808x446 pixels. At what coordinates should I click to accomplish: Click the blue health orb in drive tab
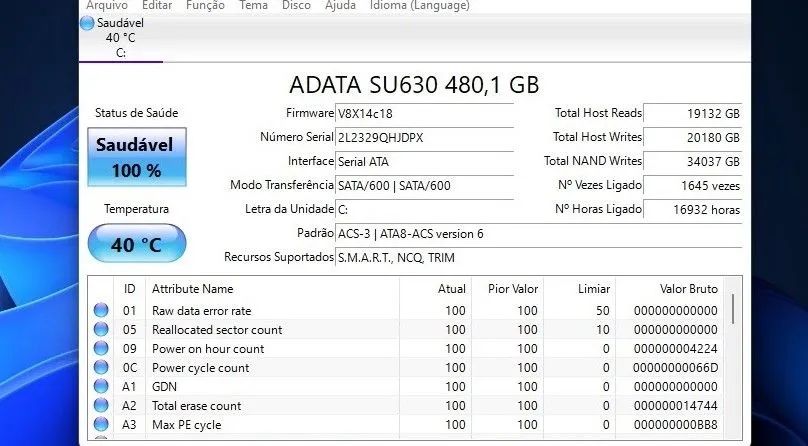pos(88,23)
